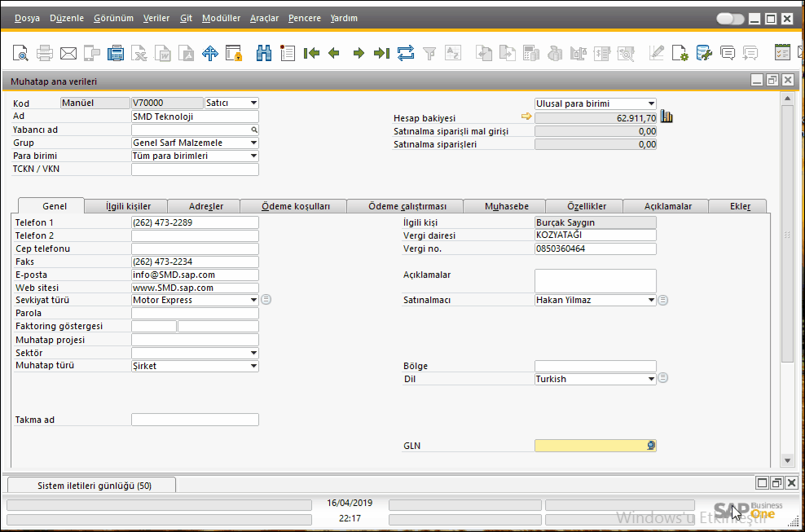
Task: Open form settings gear-page icon
Action: (680, 53)
